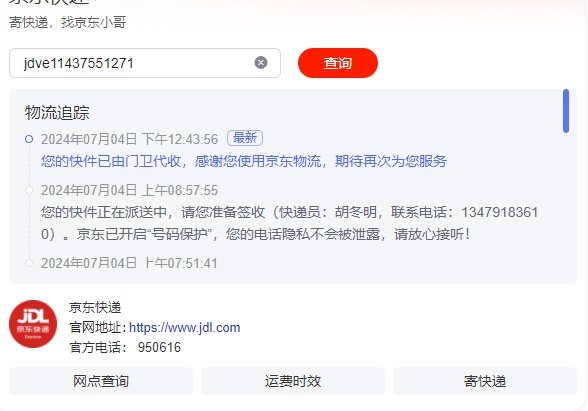
Task: Open the https://www.jdl.com link
Action: (184, 327)
